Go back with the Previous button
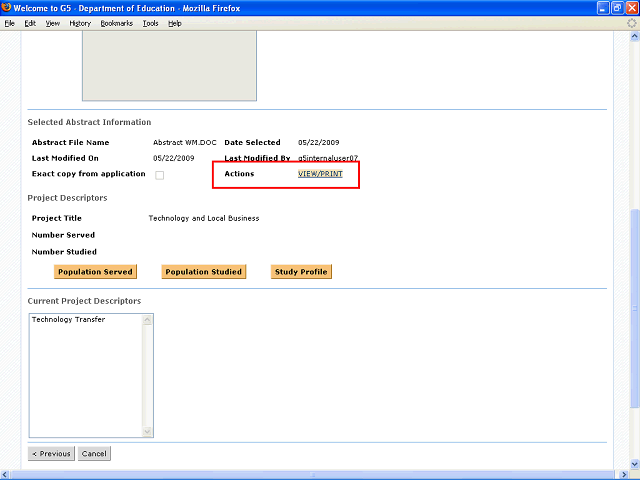Image resolution: width=640 pixels, height=480 pixels. 51,453
